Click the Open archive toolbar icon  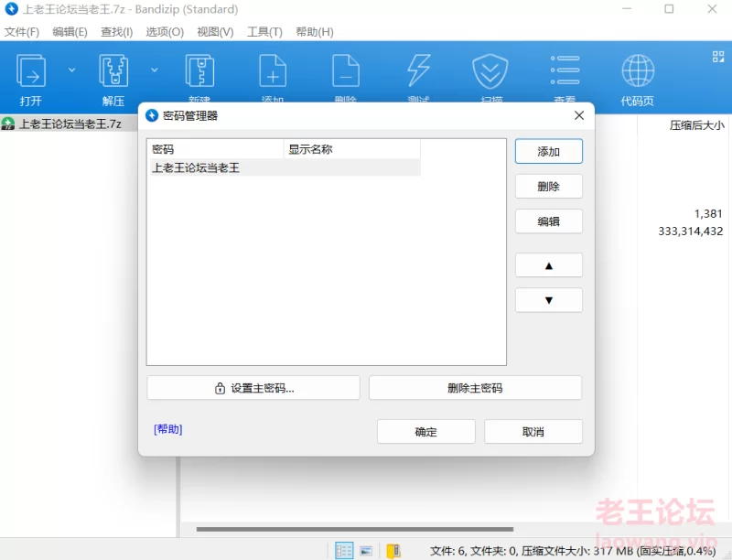(x=31, y=70)
